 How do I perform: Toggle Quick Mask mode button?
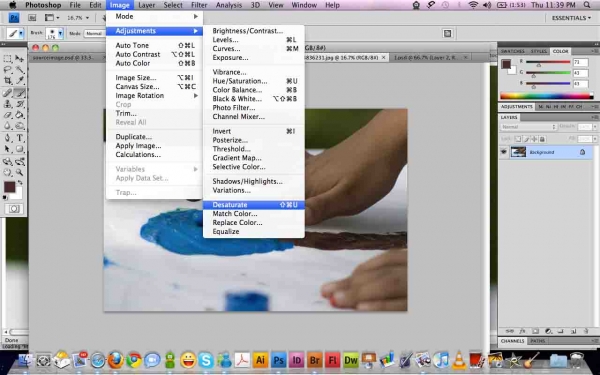click(x=14, y=209)
